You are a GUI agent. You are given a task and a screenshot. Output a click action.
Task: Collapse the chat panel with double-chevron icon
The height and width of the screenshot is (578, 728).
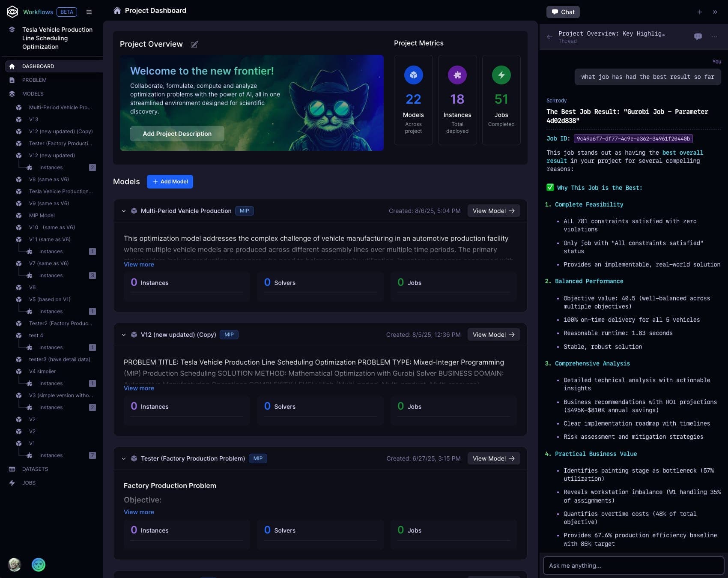pyautogui.click(x=715, y=12)
